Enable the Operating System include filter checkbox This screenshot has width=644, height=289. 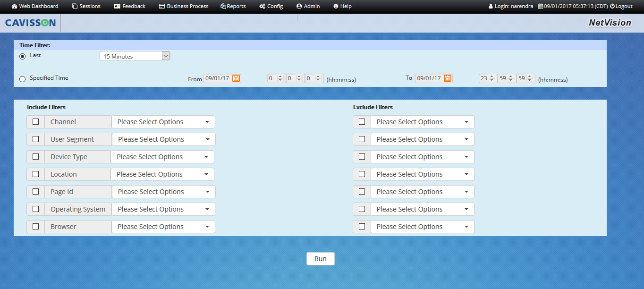pyautogui.click(x=35, y=209)
